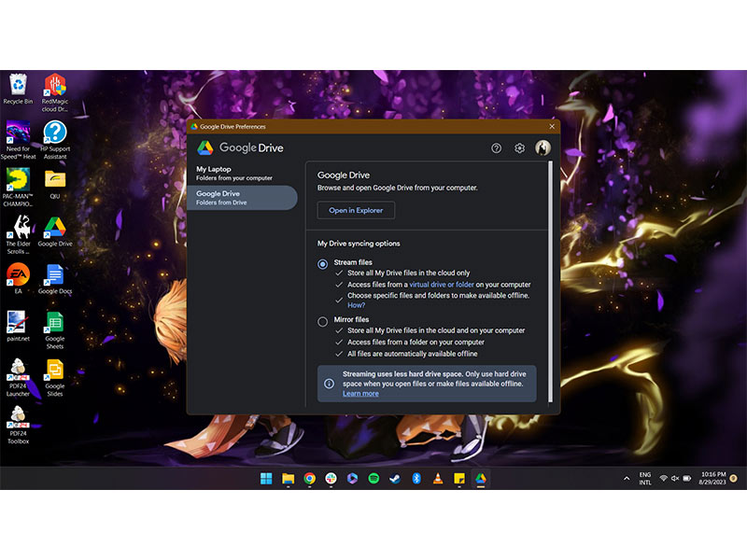Select The Elder Scrolls desktop shortcut
The height and width of the screenshot is (560, 747).
tap(18, 235)
